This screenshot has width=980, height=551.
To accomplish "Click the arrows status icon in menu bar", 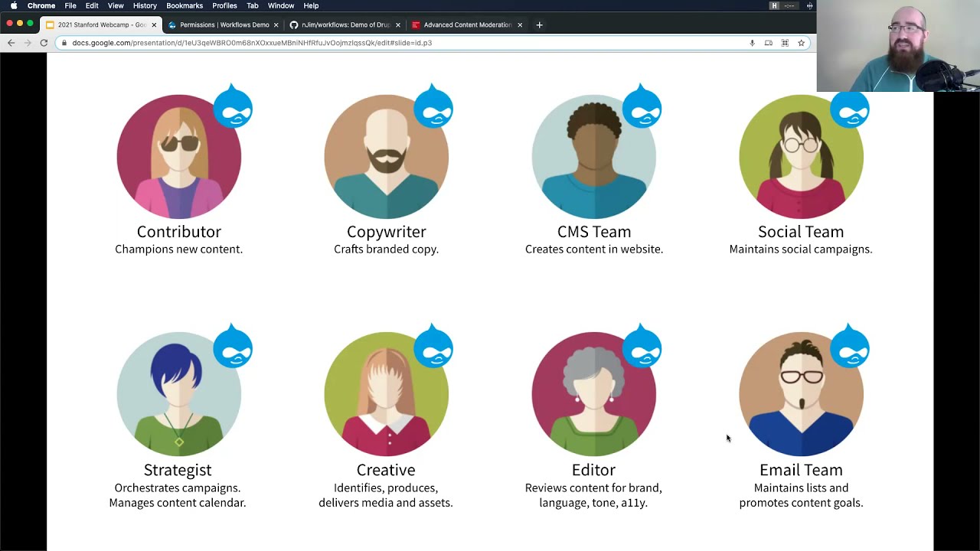I will [x=809, y=5].
